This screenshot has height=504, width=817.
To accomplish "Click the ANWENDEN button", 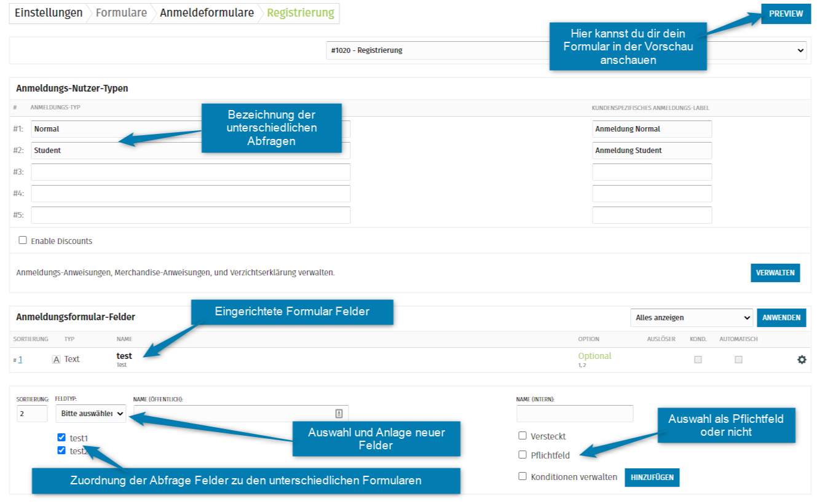I will pos(781,318).
